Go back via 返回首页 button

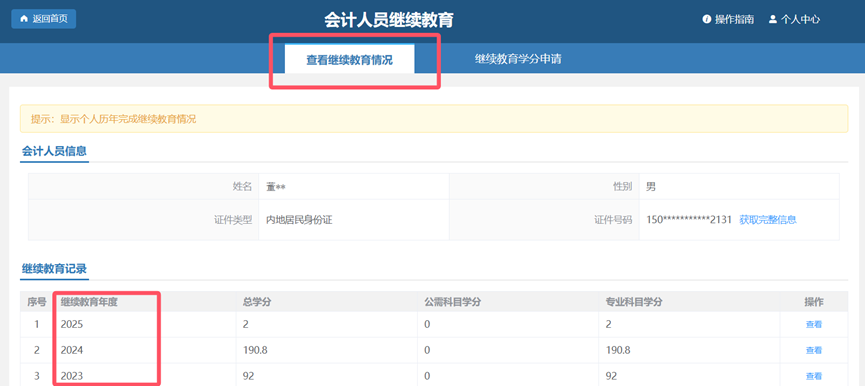(x=44, y=19)
